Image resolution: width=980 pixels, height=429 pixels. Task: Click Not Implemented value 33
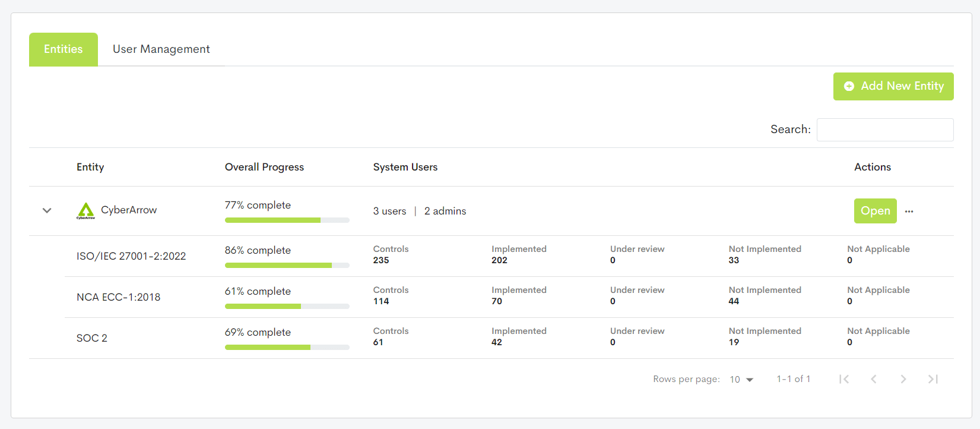(734, 260)
